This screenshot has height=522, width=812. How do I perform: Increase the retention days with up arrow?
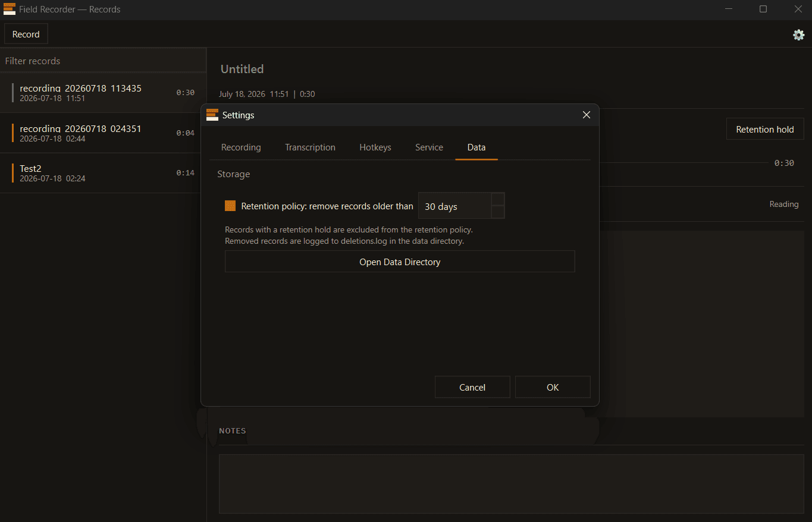coord(498,199)
